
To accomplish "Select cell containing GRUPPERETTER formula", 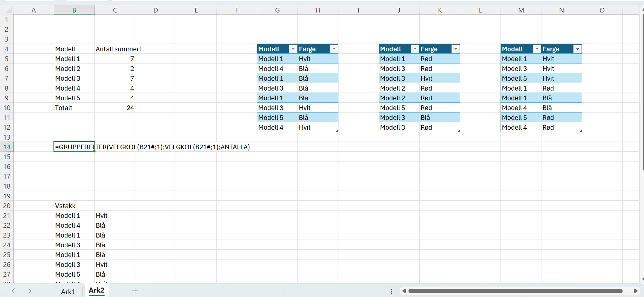I will pyautogui.click(x=74, y=147).
